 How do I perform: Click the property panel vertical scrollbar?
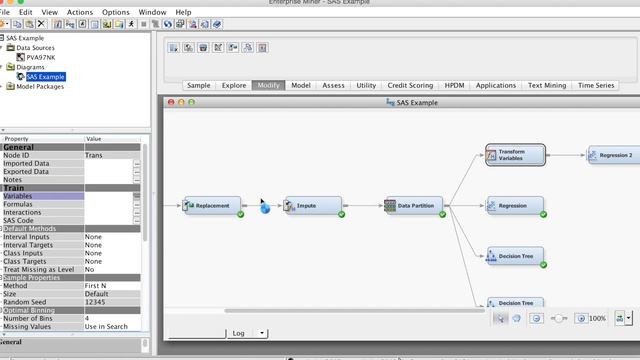pos(145,192)
